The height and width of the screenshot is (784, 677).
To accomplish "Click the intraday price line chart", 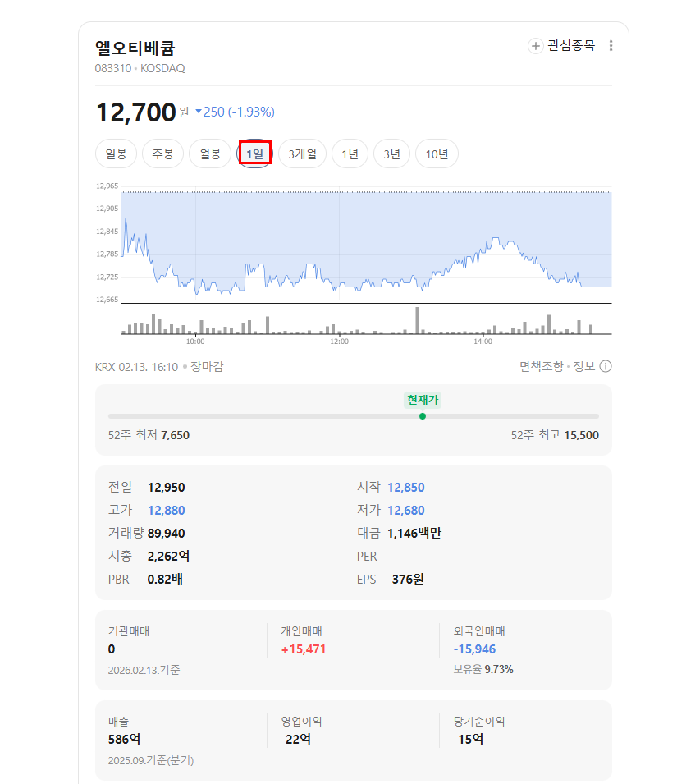I will pos(366,245).
